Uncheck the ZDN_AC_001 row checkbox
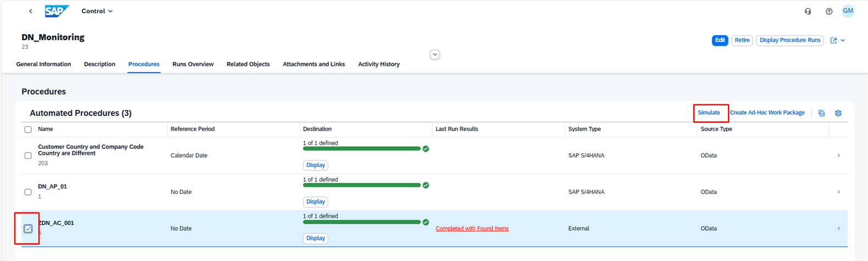Viewport: 868px width, 261px height. click(28, 229)
